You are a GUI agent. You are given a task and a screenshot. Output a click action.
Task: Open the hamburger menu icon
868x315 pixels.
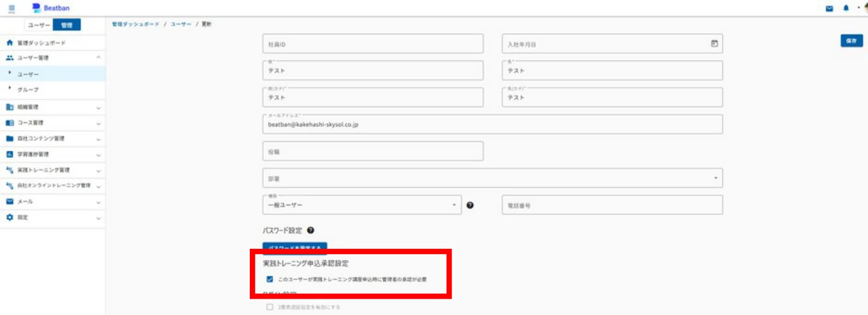(x=12, y=8)
